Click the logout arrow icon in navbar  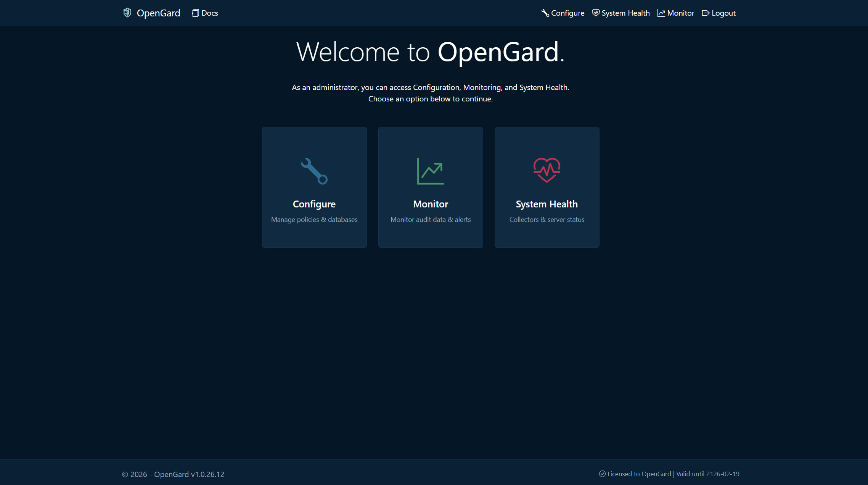[705, 13]
